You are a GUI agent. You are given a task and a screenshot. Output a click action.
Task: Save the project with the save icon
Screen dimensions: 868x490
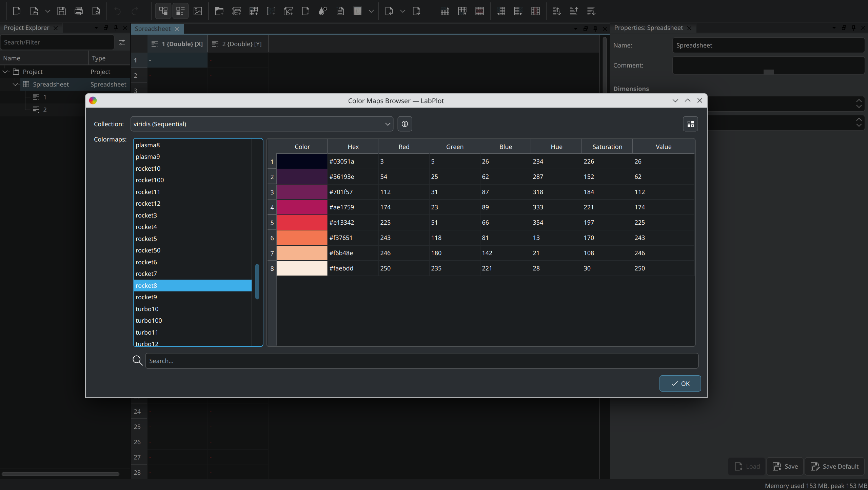pos(61,11)
